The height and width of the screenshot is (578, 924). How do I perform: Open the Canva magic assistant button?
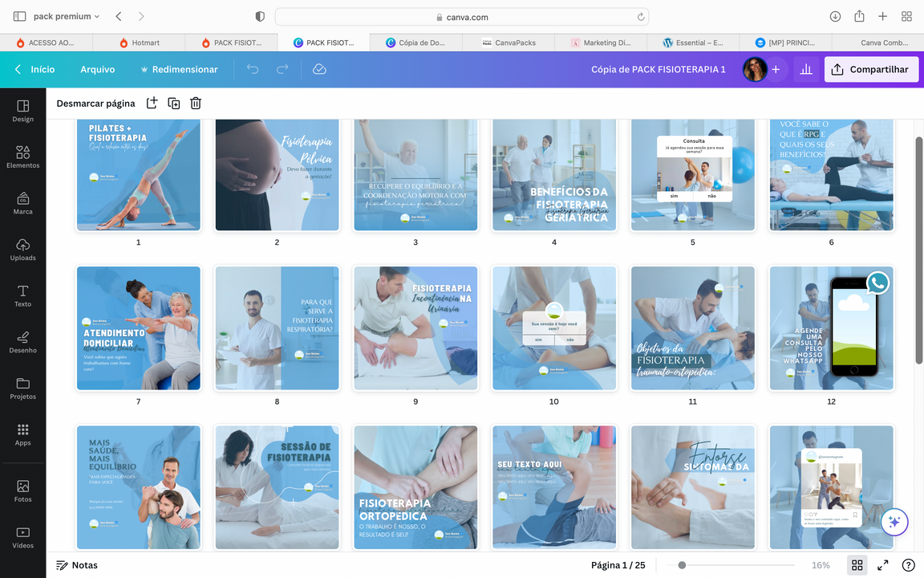(894, 522)
